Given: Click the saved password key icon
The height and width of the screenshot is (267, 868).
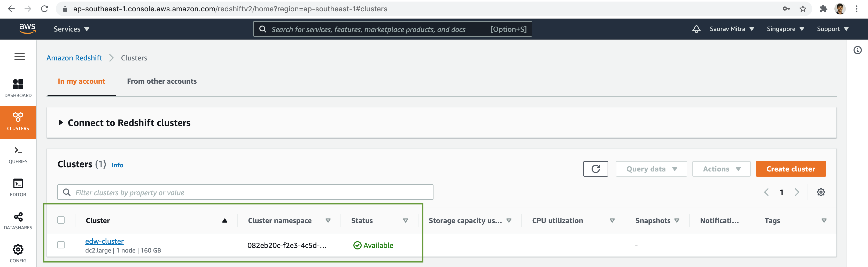Looking at the screenshot, I should 786,9.
